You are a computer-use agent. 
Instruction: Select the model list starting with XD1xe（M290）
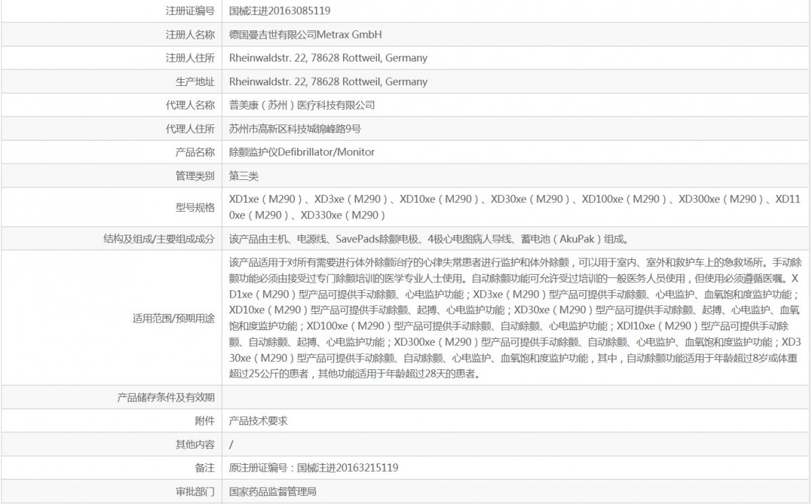(x=515, y=207)
